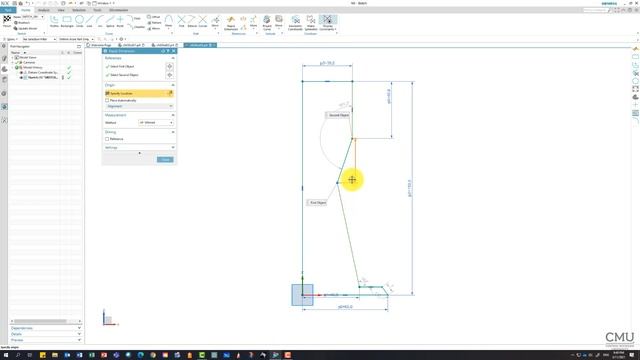
Task: Switch to the Home ribbon tab
Action: coord(26,10)
